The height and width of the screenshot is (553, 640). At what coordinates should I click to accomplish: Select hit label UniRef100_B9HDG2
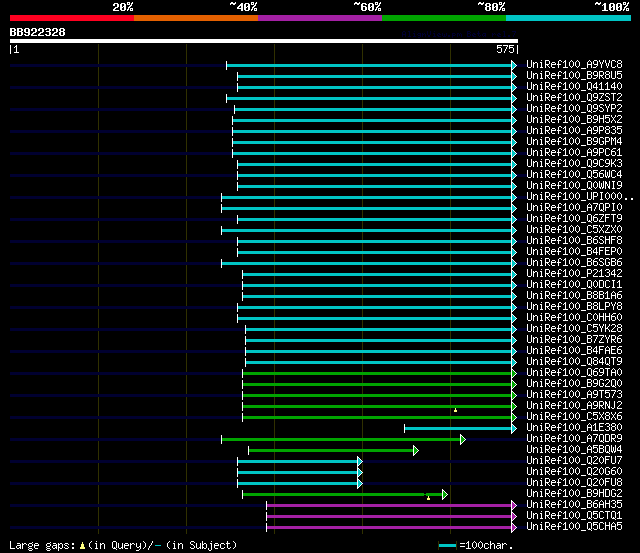574,494
